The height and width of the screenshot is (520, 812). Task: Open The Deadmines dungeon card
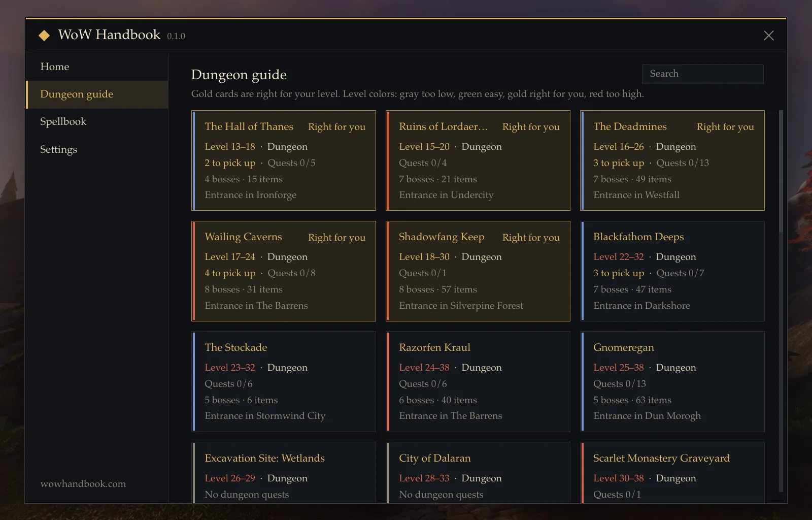coord(672,160)
